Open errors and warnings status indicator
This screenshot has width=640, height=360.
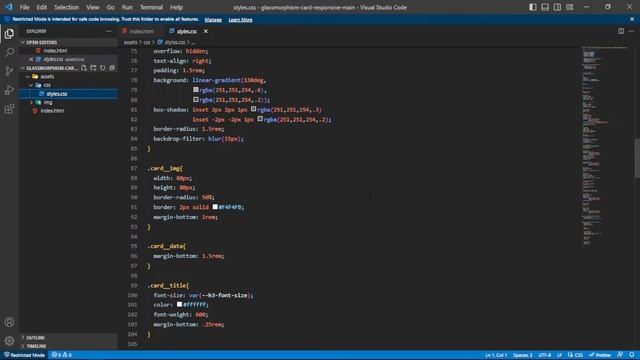62,355
